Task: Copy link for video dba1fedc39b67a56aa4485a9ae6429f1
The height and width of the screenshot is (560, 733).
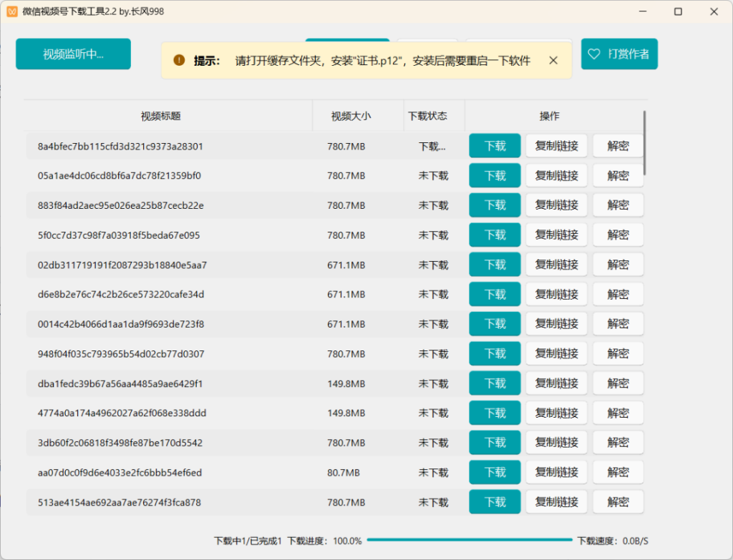Action: pos(556,383)
